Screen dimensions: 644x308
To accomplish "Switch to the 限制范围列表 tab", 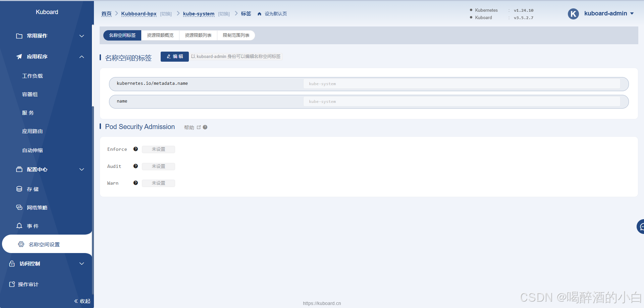I will 236,35.
